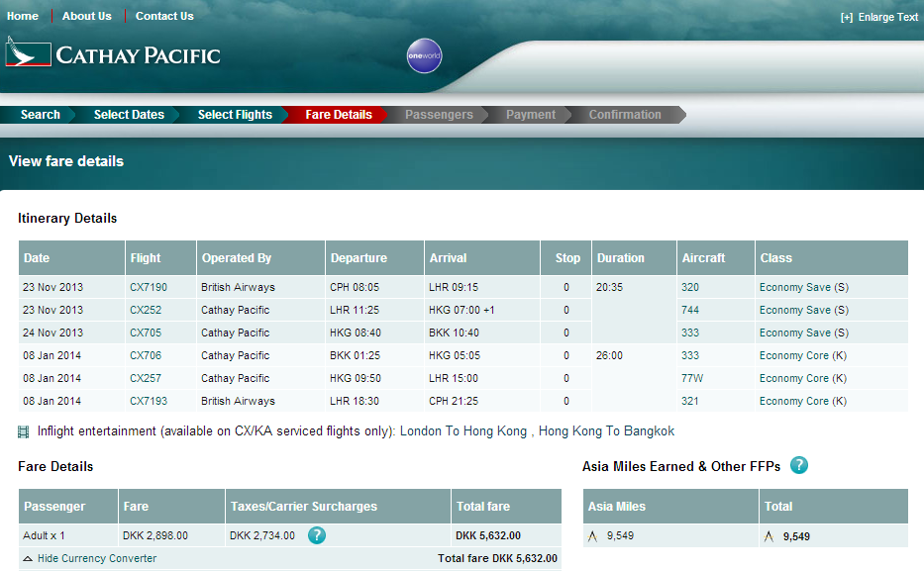Click the Enlarge Text plus icon
Viewport: 924px width, 571px height.
point(846,17)
